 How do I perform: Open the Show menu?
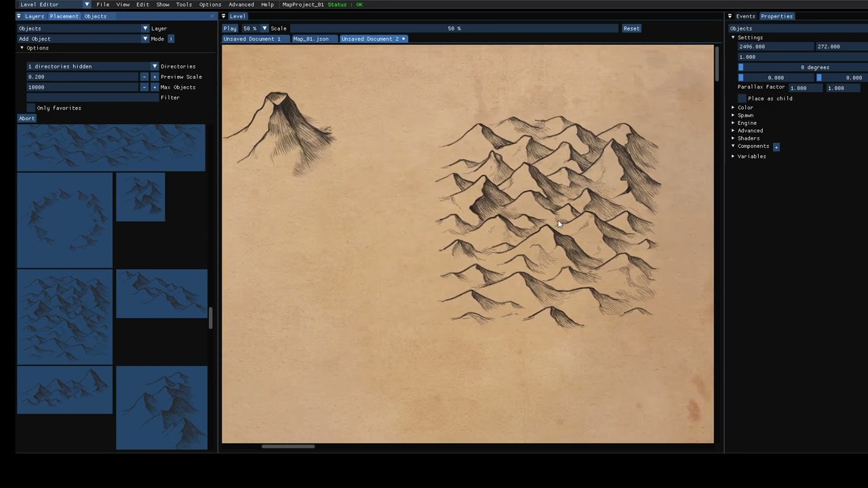(x=163, y=5)
